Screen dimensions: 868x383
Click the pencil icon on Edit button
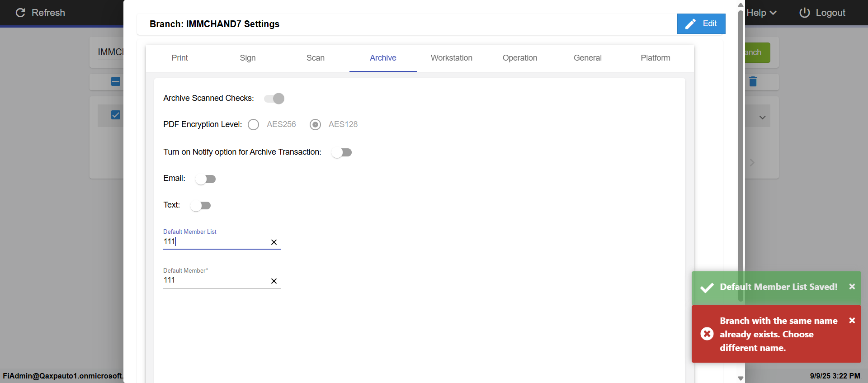(x=690, y=24)
